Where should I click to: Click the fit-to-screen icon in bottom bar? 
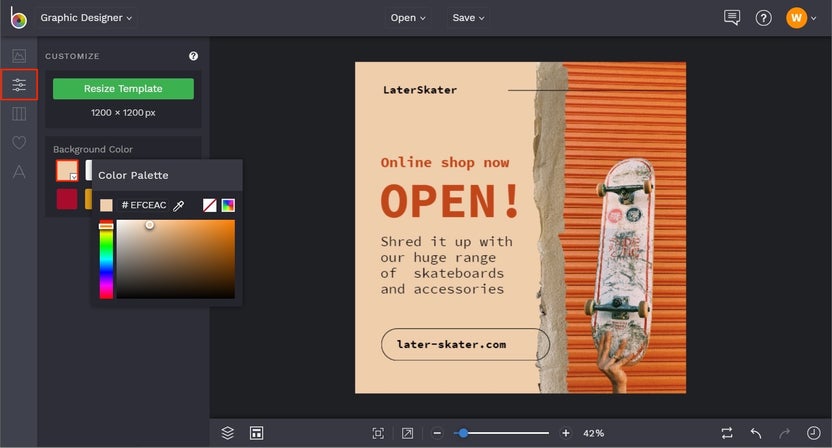pos(378,433)
